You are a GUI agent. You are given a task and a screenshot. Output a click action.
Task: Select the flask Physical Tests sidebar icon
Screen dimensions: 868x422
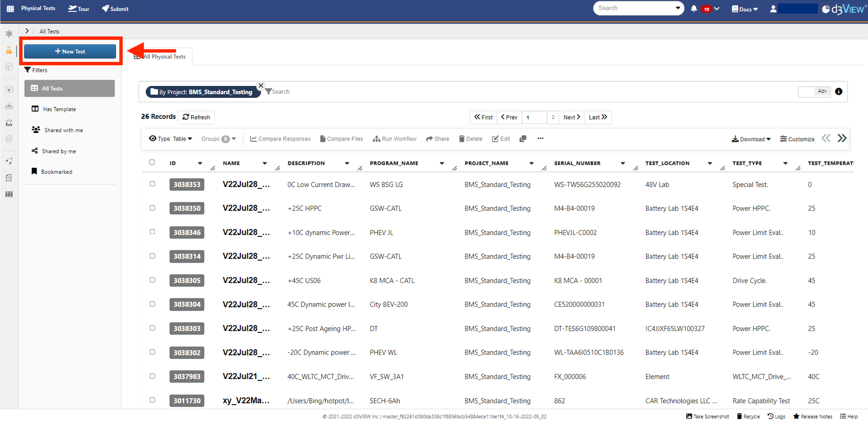[x=9, y=51]
